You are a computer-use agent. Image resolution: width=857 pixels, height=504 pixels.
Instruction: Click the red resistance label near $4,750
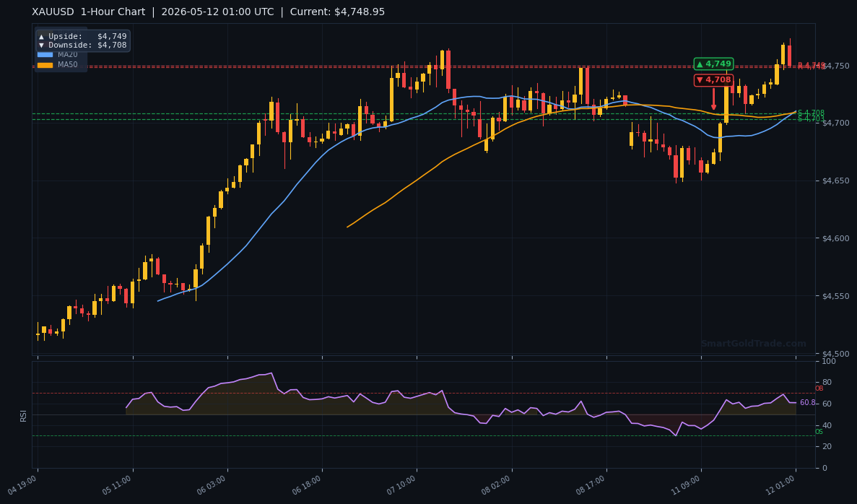click(x=812, y=66)
